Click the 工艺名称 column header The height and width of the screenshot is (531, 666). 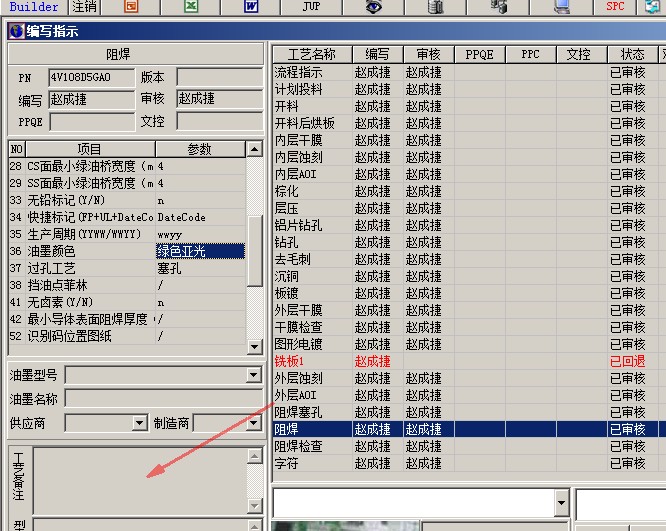[312, 54]
